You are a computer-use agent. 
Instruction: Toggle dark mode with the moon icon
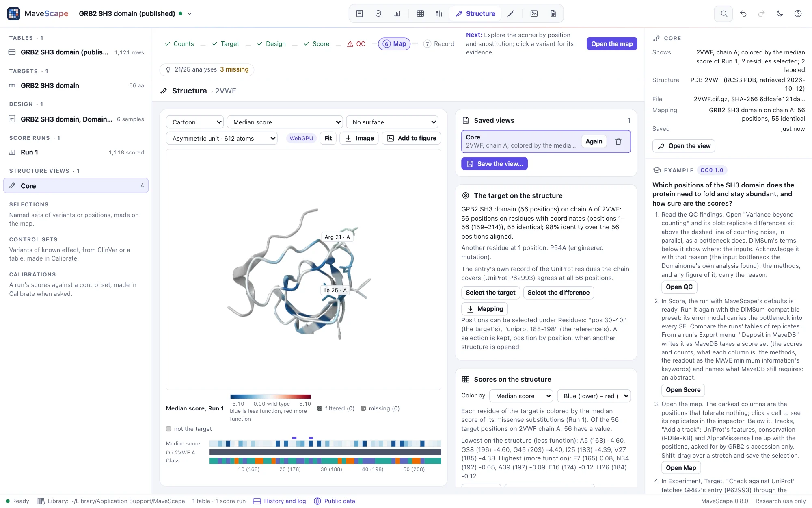[x=780, y=13]
